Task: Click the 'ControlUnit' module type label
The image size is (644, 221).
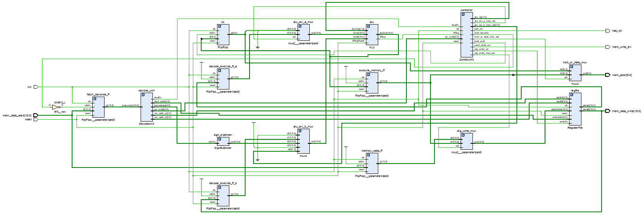Action: [467, 59]
